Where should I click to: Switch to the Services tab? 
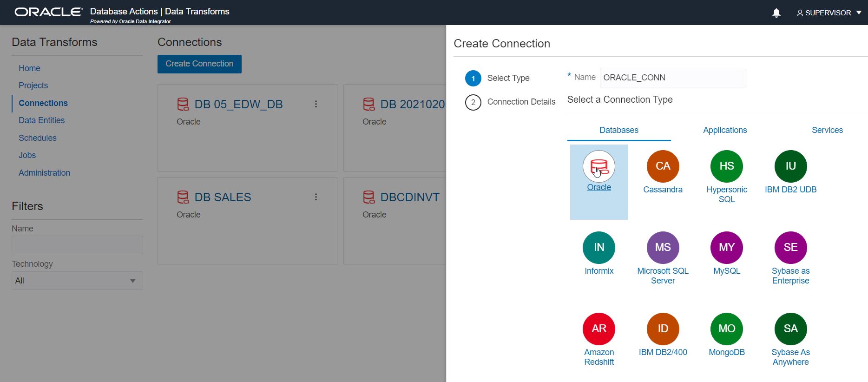(x=827, y=130)
